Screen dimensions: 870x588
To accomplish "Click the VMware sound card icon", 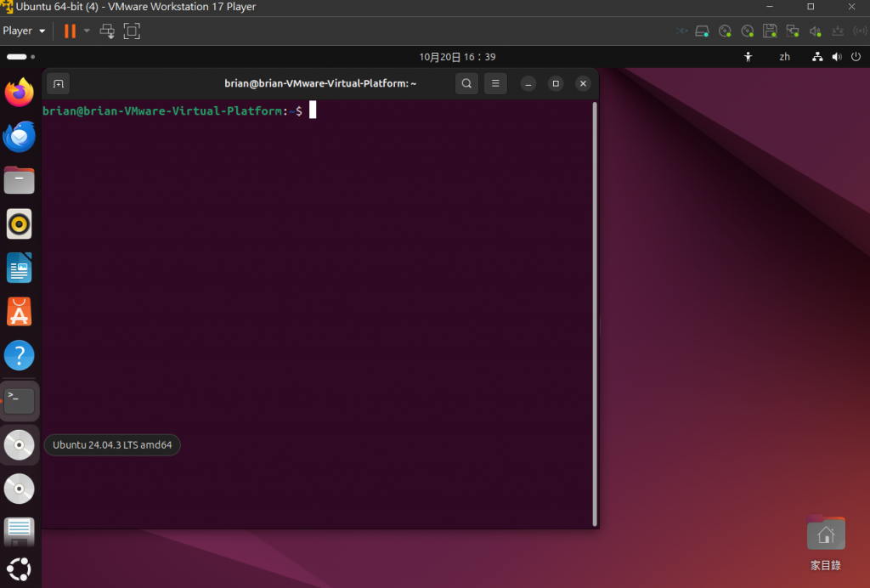I will 815,31.
